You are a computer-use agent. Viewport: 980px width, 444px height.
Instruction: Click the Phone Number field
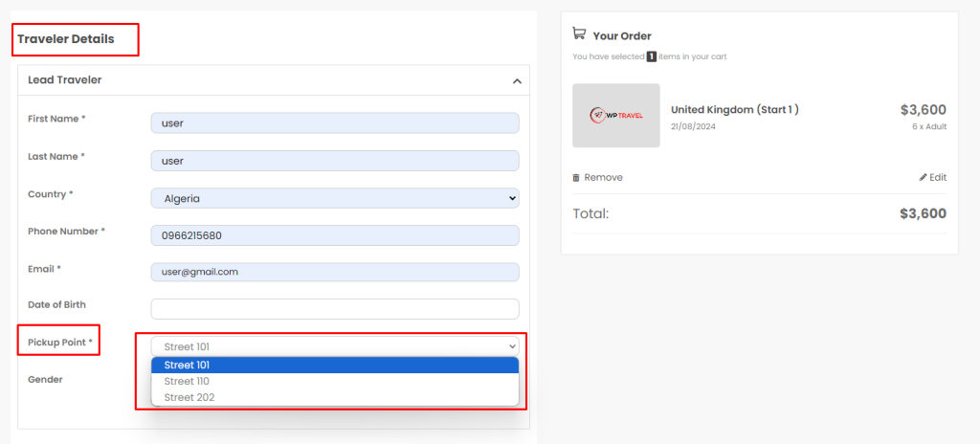tap(335, 235)
